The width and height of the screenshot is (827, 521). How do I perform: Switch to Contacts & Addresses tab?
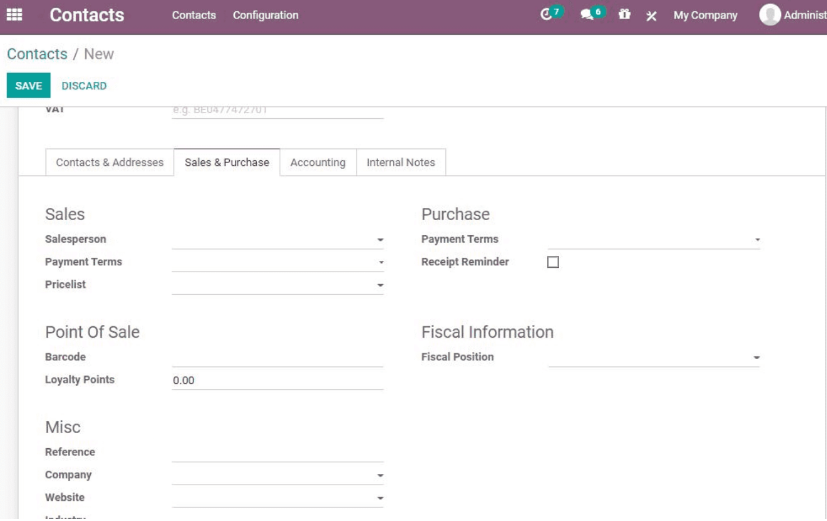click(x=110, y=162)
